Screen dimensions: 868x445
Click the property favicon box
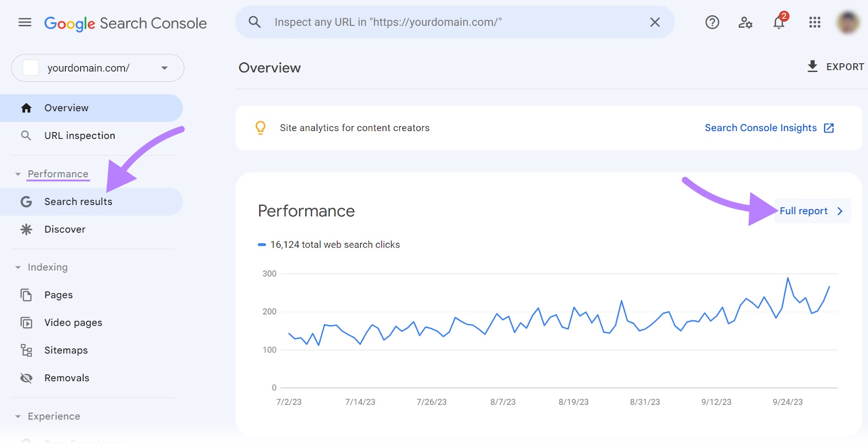[30, 68]
